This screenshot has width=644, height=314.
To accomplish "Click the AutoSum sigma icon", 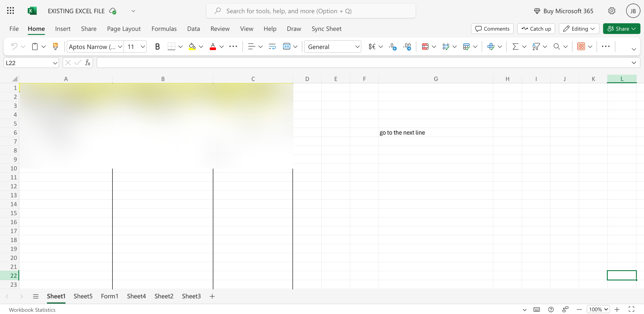I will (515, 47).
